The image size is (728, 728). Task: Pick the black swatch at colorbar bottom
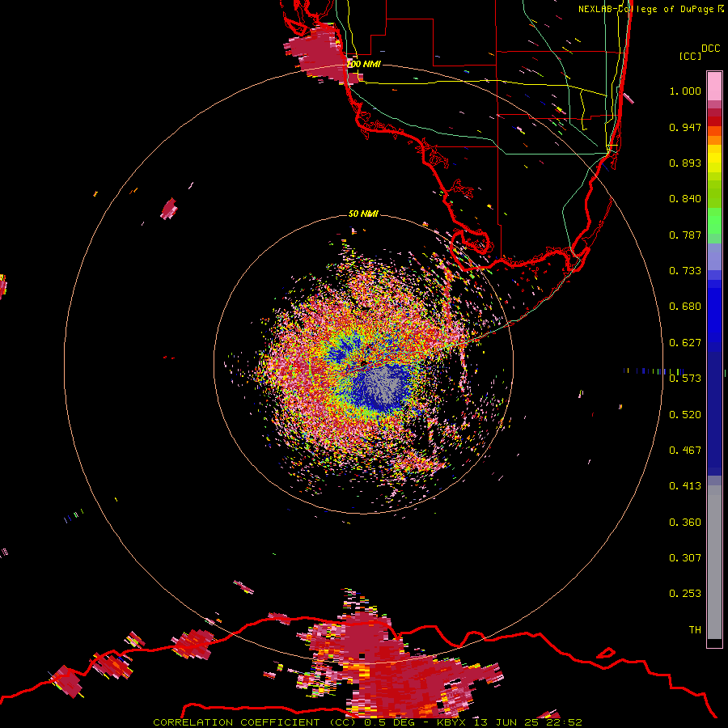tap(714, 643)
